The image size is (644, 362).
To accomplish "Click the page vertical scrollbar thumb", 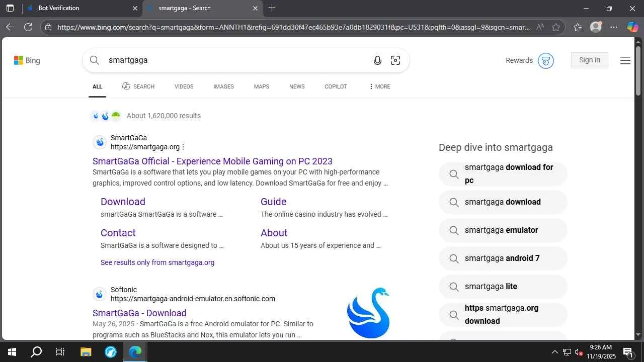I will click(638, 70).
